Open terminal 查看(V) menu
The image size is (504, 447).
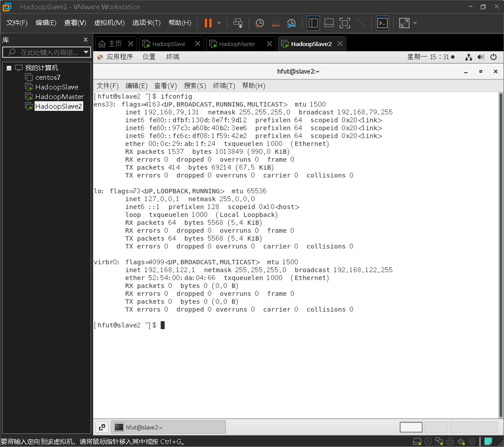tap(165, 86)
